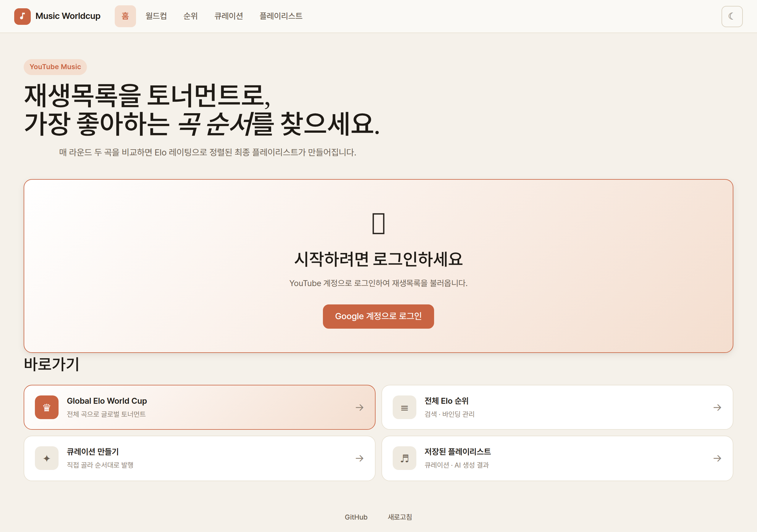
Task: Click the Music Worldcup brand title
Action: tap(68, 16)
